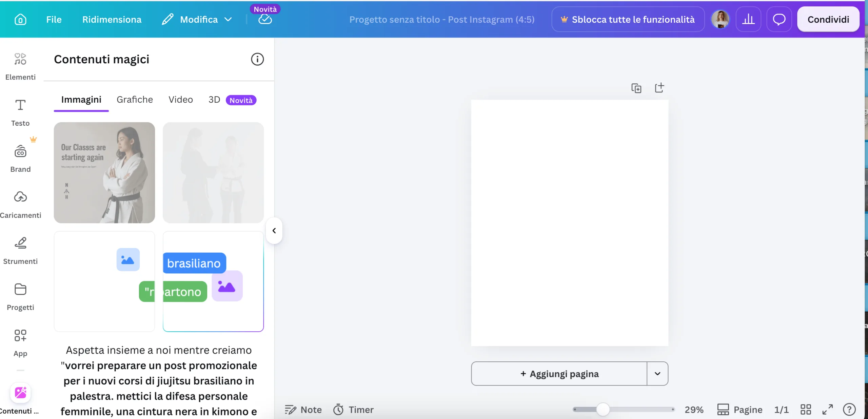Screen dimensions: 868x419
Task: Switch to the Grafiche tab
Action: [135, 100]
